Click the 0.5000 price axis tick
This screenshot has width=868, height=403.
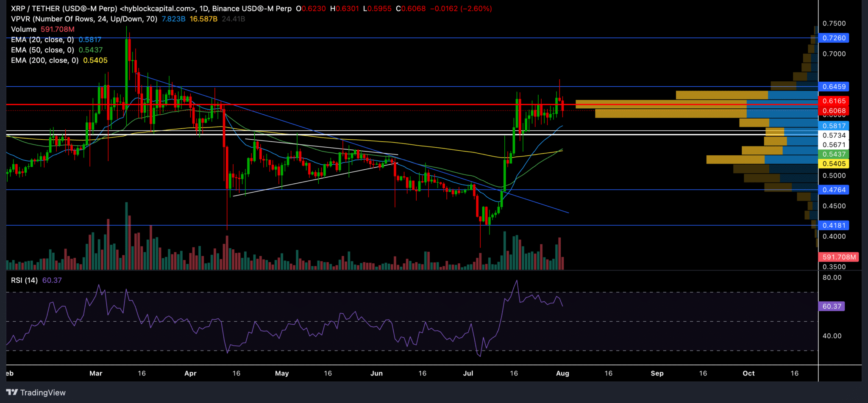point(834,175)
